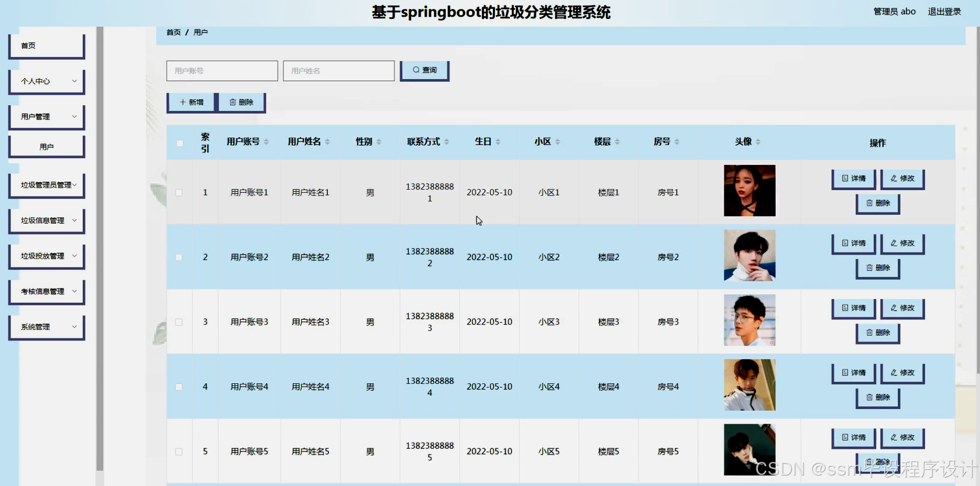Image resolution: width=980 pixels, height=486 pixels.
Task: Click the 用户账号 search input field
Action: (222, 70)
